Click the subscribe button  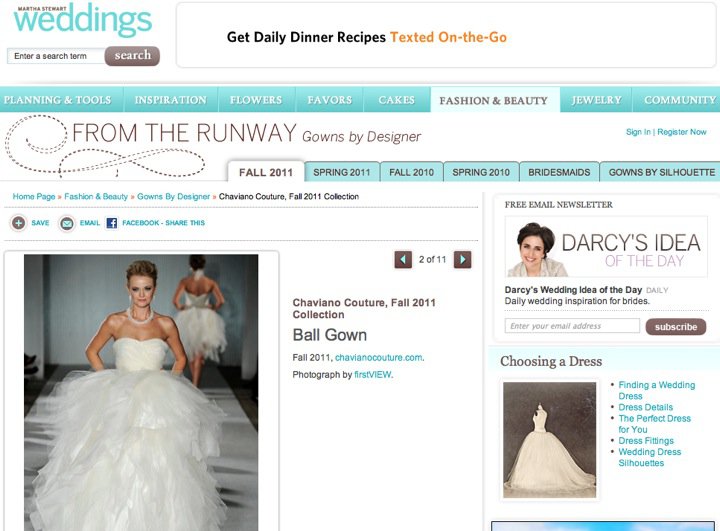[x=676, y=327]
